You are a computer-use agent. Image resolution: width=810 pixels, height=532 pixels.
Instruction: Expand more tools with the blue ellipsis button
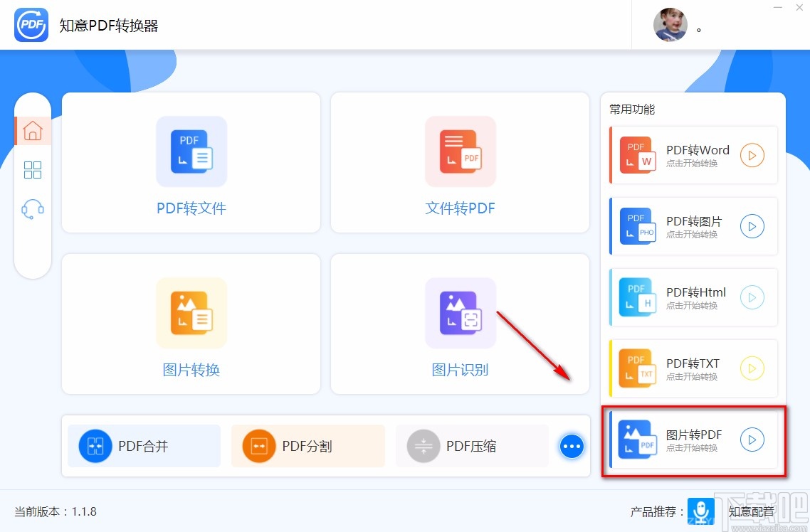(x=572, y=446)
